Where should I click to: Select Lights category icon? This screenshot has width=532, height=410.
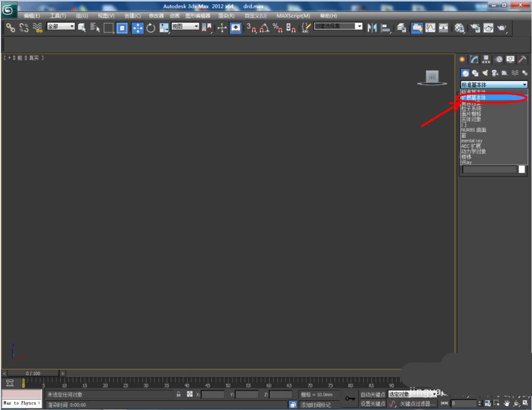485,73
